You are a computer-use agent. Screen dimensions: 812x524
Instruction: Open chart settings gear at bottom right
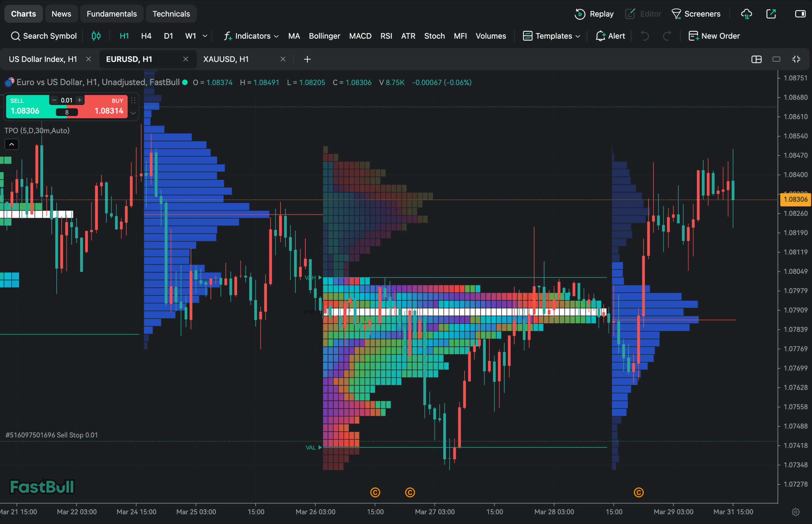point(795,512)
